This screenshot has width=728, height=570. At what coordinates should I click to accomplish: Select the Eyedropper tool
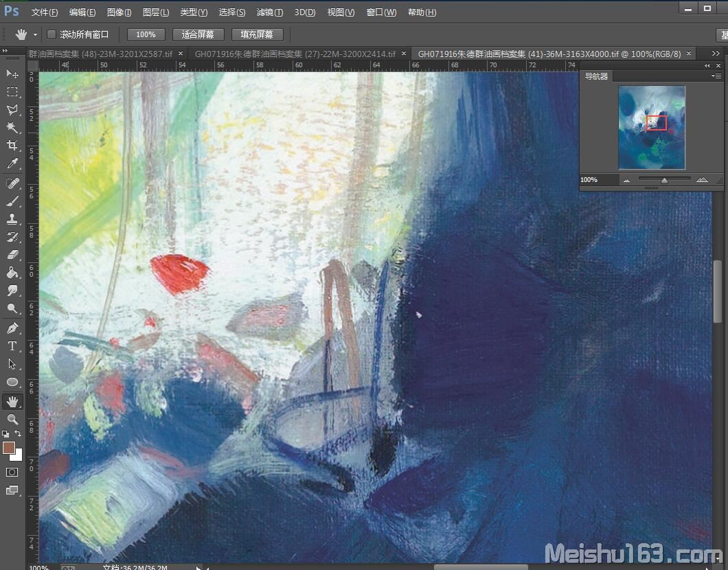pyautogui.click(x=12, y=163)
